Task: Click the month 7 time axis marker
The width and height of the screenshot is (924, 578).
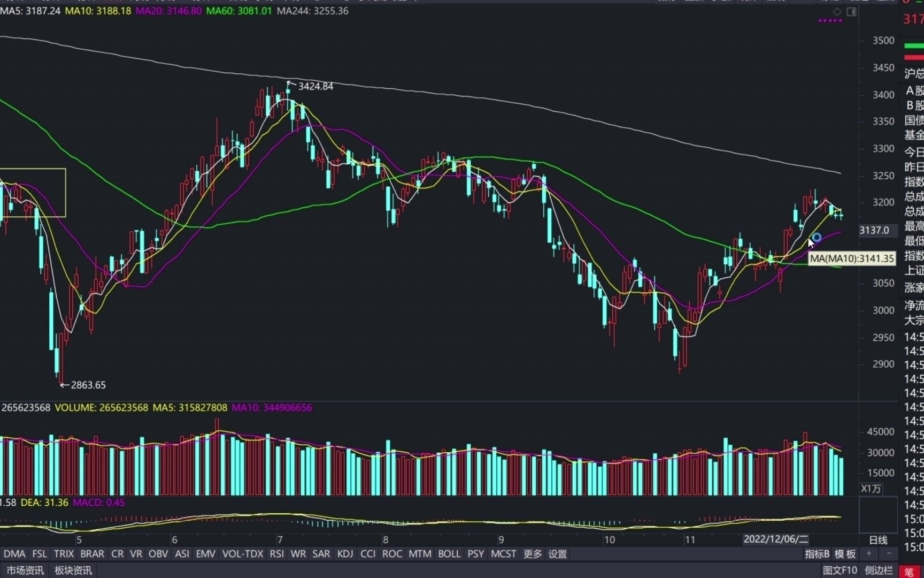Action: [280, 539]
